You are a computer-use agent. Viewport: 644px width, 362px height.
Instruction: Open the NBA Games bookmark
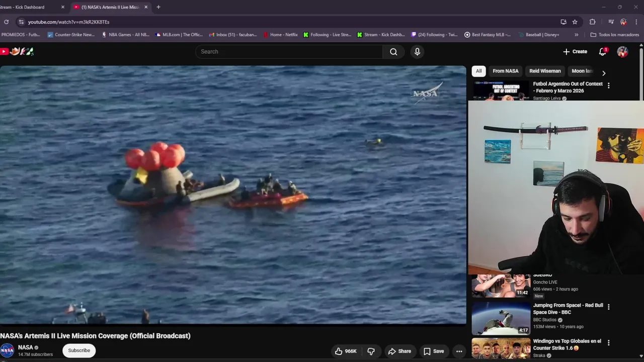[x=125, y=35]
